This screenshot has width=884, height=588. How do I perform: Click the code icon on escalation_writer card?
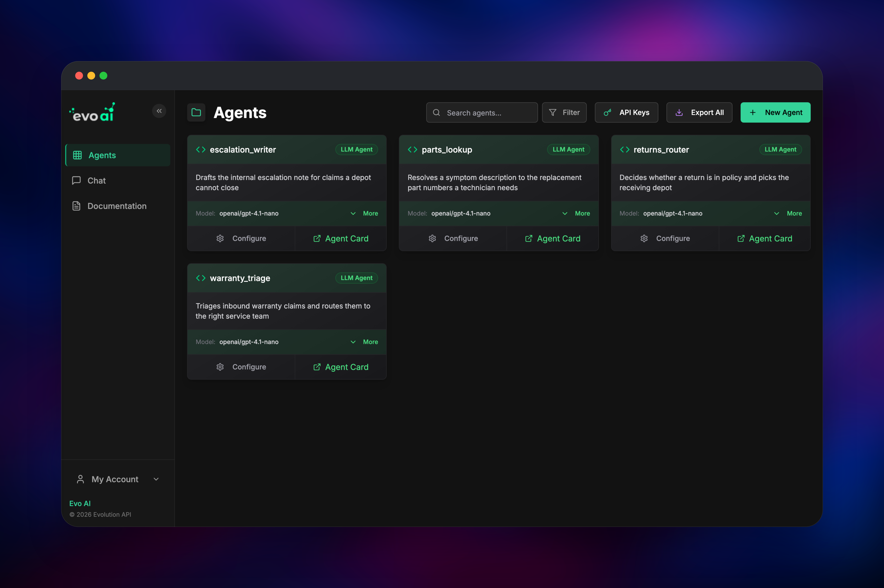201,150
